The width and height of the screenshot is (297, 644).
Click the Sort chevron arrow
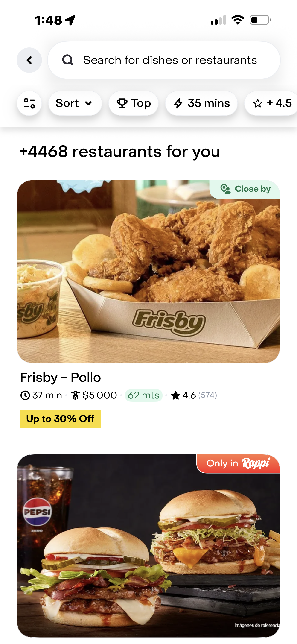[88, 103]
